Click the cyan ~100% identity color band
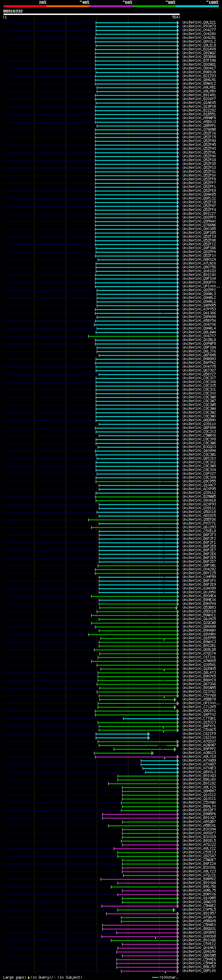222x980 pixels. point(197,6)
